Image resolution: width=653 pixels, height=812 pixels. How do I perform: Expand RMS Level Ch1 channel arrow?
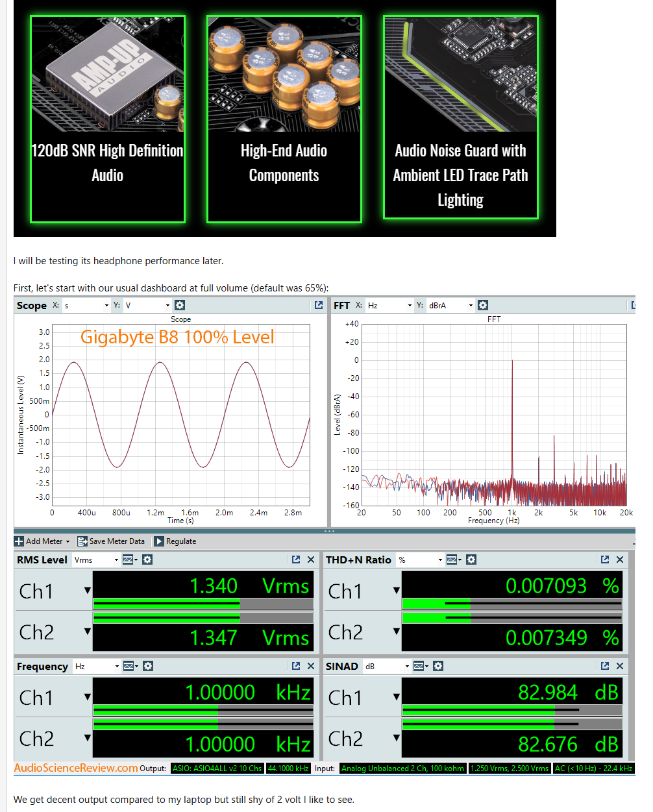[x=87, y=591]
